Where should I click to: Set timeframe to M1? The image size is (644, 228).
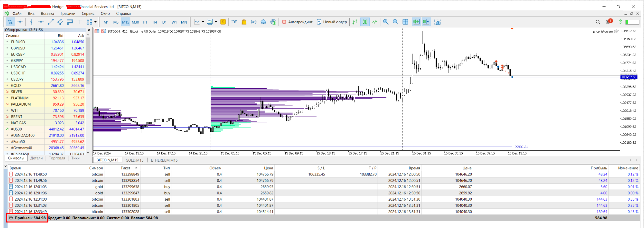[106, 22]
